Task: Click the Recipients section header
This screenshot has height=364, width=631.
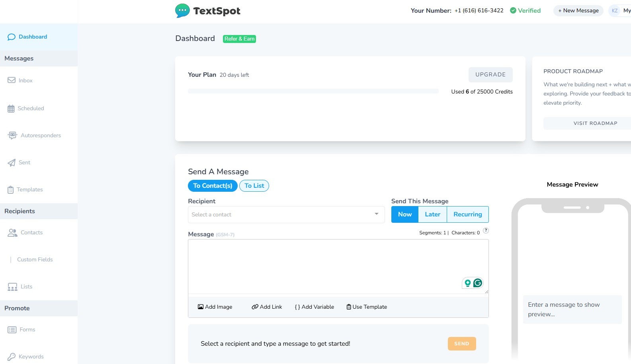Action: 39,211
